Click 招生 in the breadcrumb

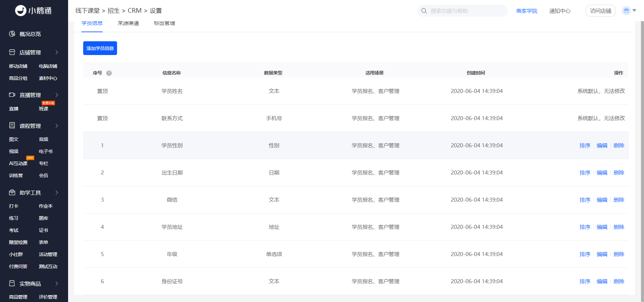coord(114,11)
